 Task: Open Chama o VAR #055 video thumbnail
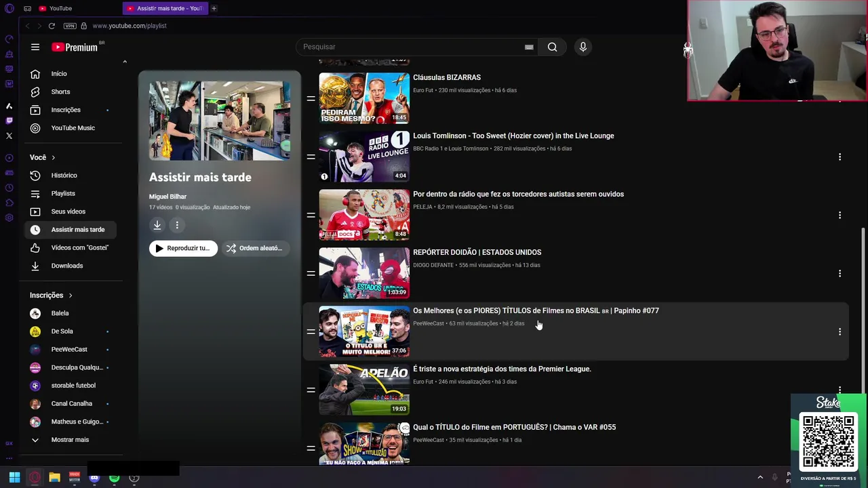pos(364,444)
